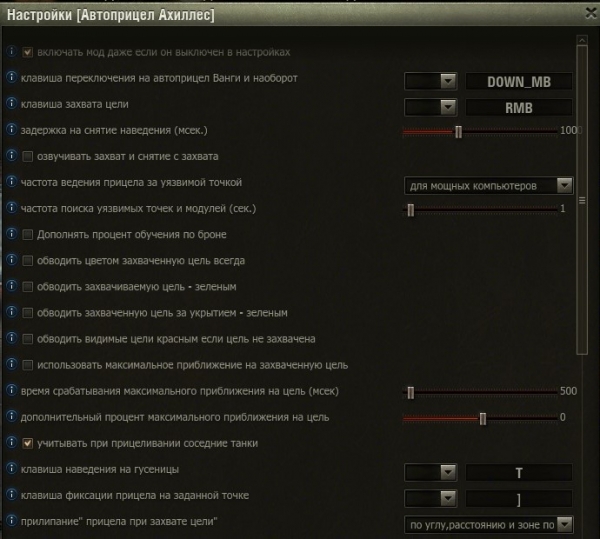Viewport: 600px width, 539px height.
Task: Click info icon for 'Дополнять процент обучения по броне'
Action: tap(11, 233)
